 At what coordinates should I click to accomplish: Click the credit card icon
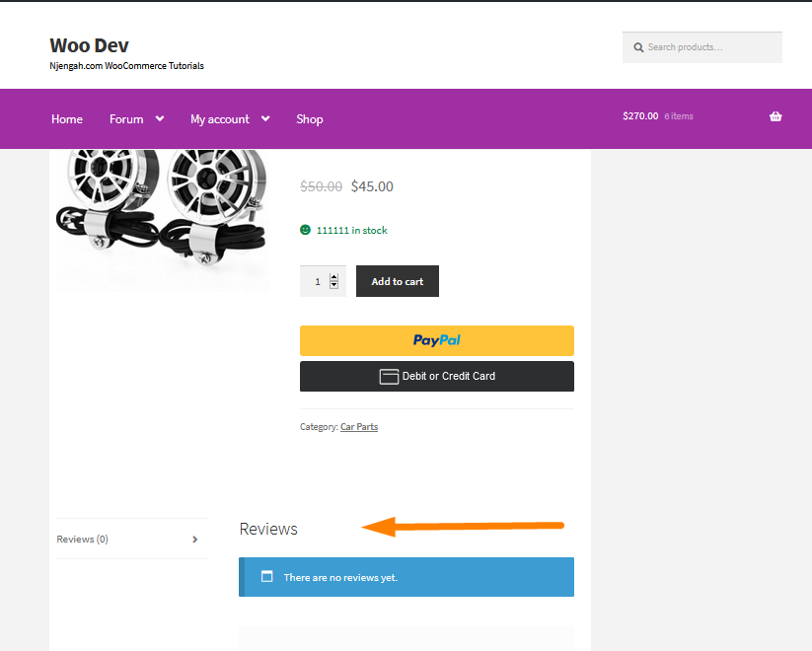tap(389, 377)
